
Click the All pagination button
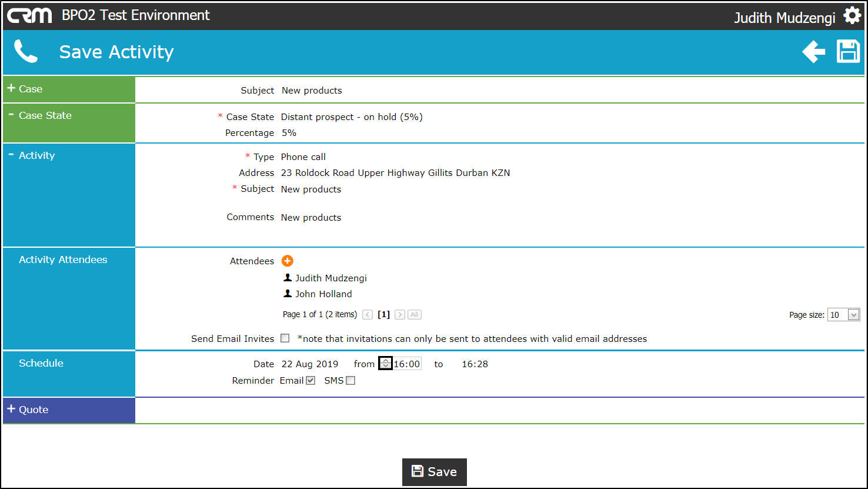[415, 315]
